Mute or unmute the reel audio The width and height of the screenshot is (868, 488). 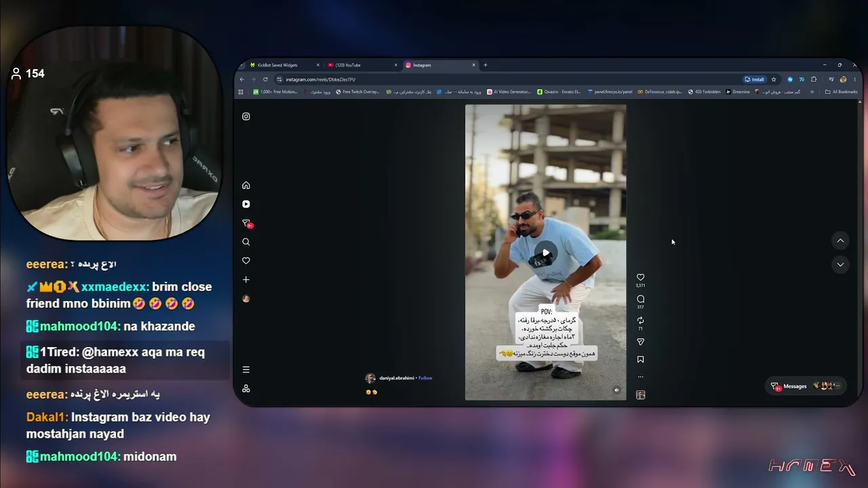click(x=616, y=390)
